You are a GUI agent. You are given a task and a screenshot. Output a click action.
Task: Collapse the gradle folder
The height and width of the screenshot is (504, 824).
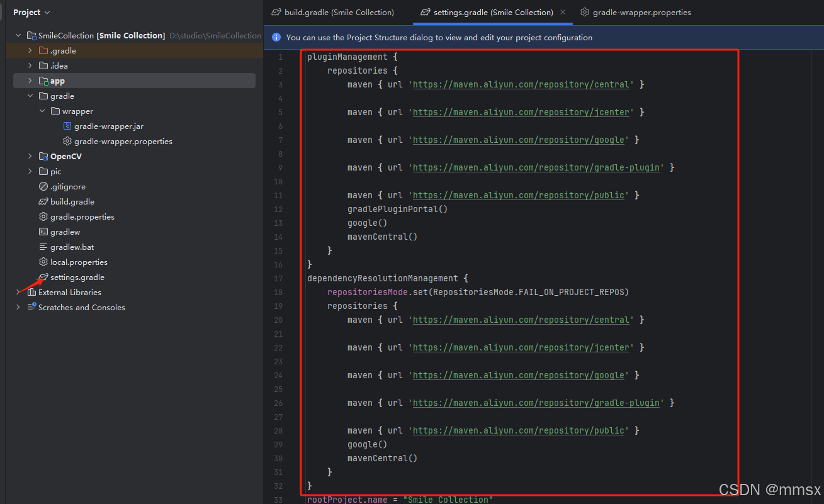click(x=29, y=96)
